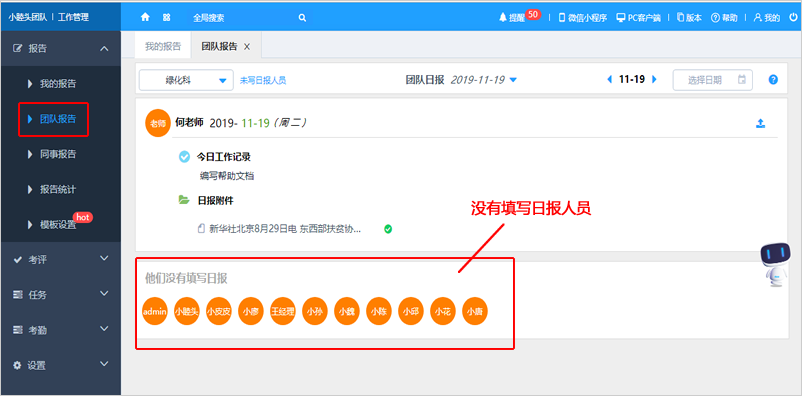Click the 小皮皮 user avatar
802x396 pixels.
(219, 311)
